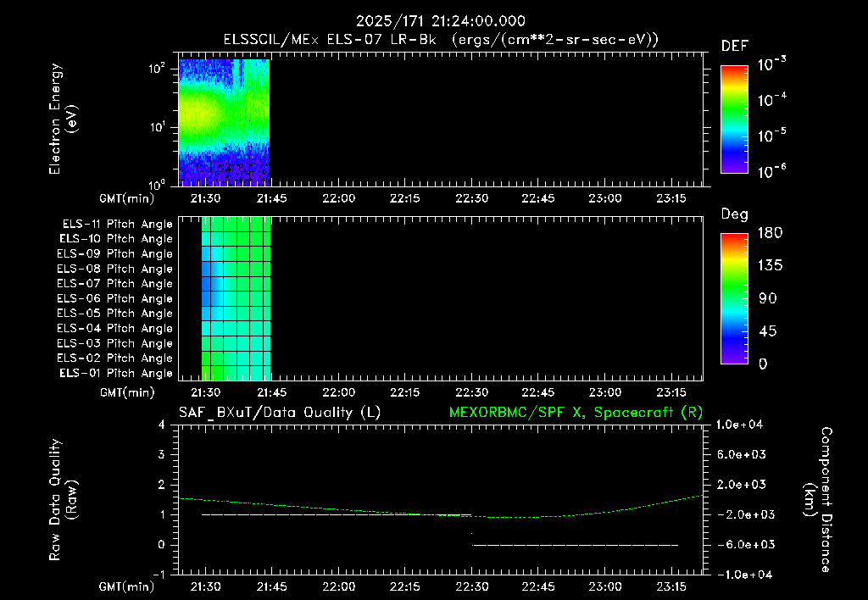868x600 pixels.
Task: Select the ELS-04 Pitch Angle label
Action: (114, 328)
